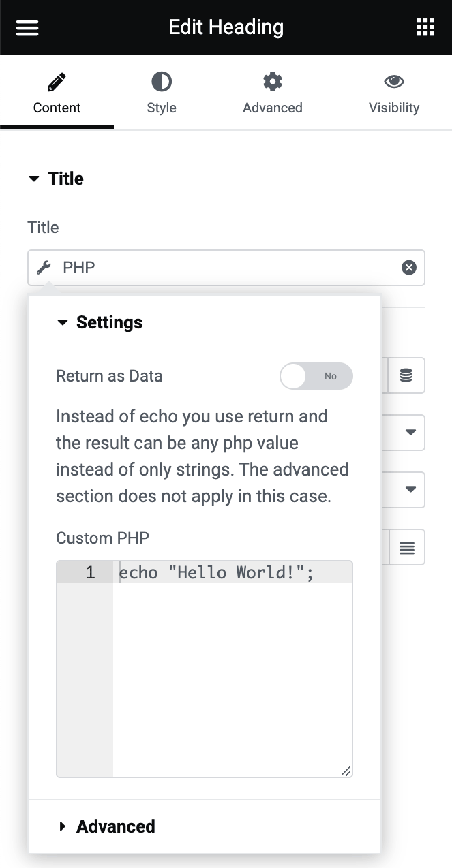Open the Elementor hamburger menu

(27, 27)
